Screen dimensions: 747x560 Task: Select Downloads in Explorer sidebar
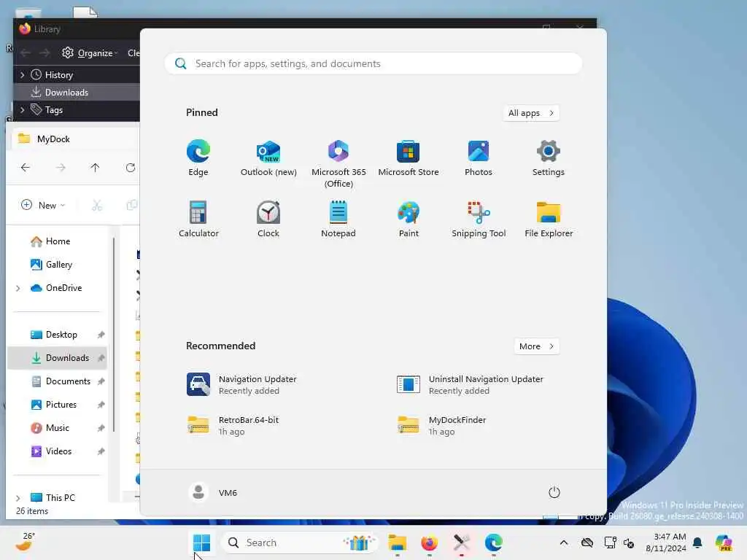tap(57, 358)
